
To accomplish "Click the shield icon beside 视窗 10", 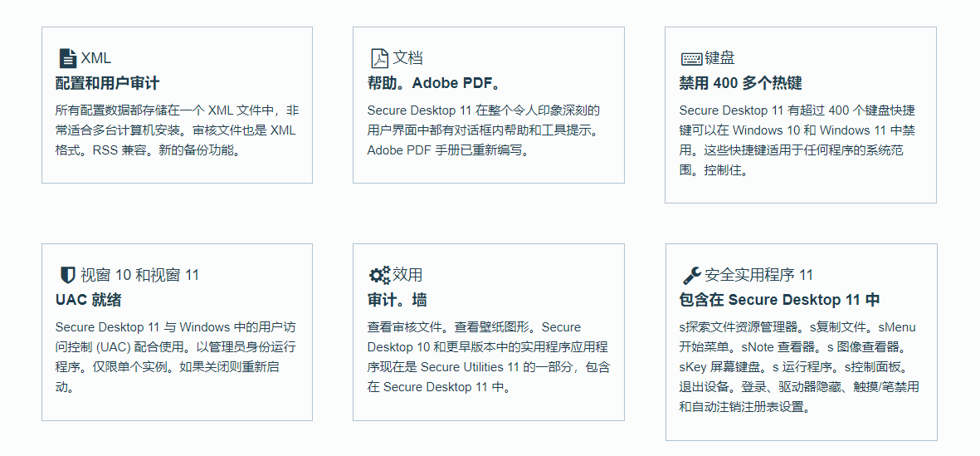I will [67, 275].
